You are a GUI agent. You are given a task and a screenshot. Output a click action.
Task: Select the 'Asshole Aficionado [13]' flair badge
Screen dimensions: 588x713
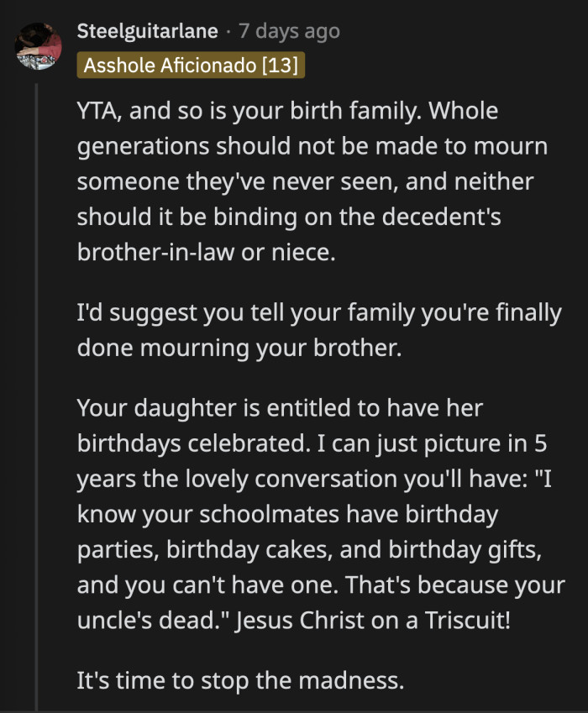pos(191,63)
